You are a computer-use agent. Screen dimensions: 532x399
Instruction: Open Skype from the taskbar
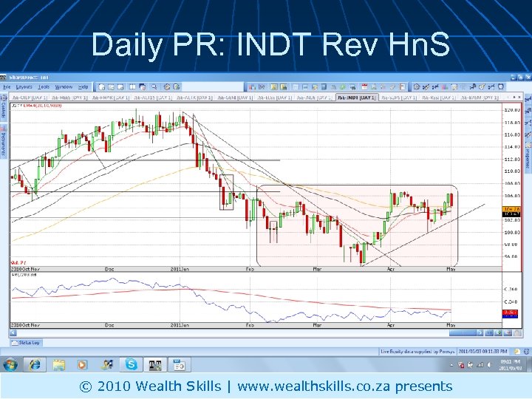pos(131,365)
